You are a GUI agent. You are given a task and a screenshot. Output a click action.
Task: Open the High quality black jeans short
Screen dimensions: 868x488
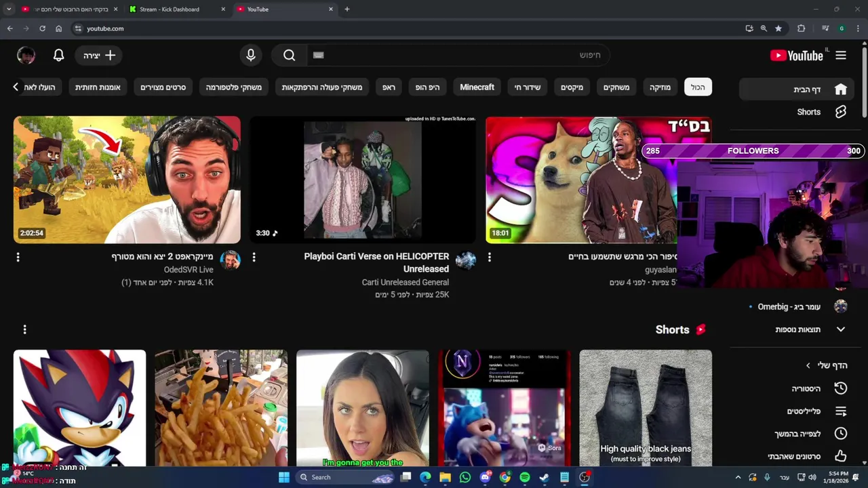click(646, 408)
